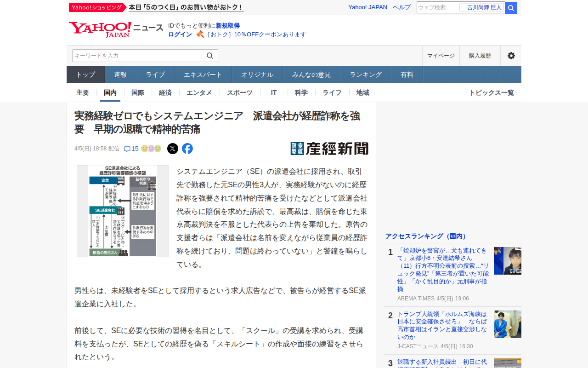This screenshot has width=588, height=368.
Task: Share the article on X
Action: (x=173, y=149)
